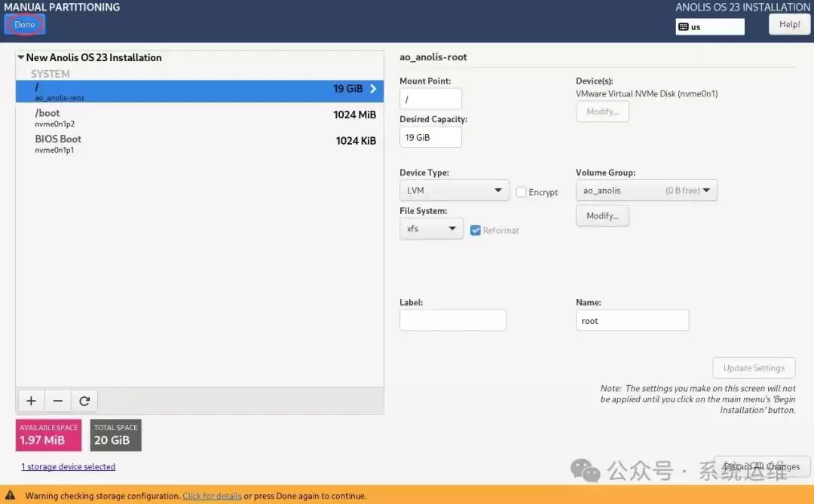This screenshot has width=814, height=504.
Task: Collapse the New Anolis OS 23 Installation tree
Action: [x=21, y=57]
